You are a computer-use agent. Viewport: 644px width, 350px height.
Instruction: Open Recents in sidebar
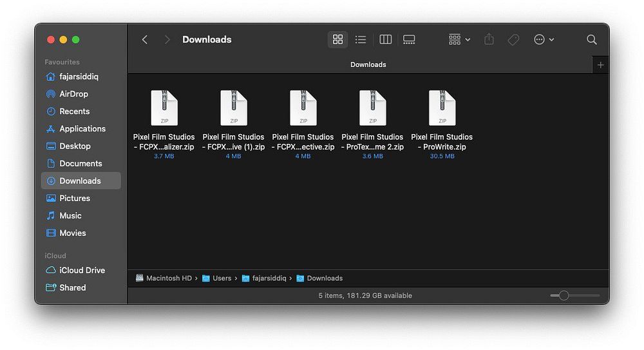click(x=81, y=111)
